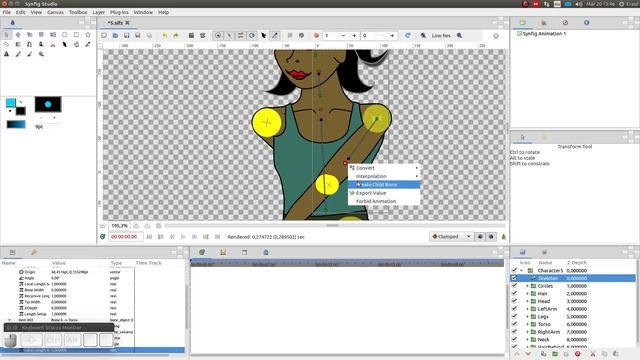Click the Save file icon in the toolbar
Screen dimensions: 640x360
(x=127, y=36)
